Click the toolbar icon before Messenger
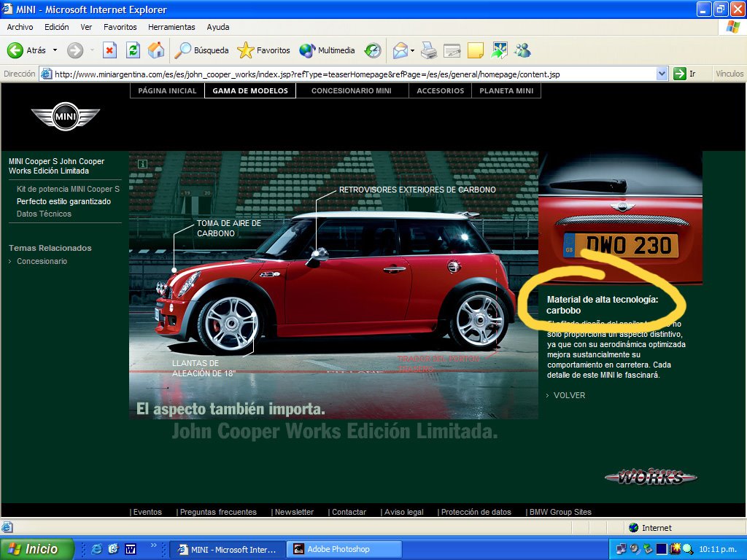This screenshot has width=747, height=560. 499,50
